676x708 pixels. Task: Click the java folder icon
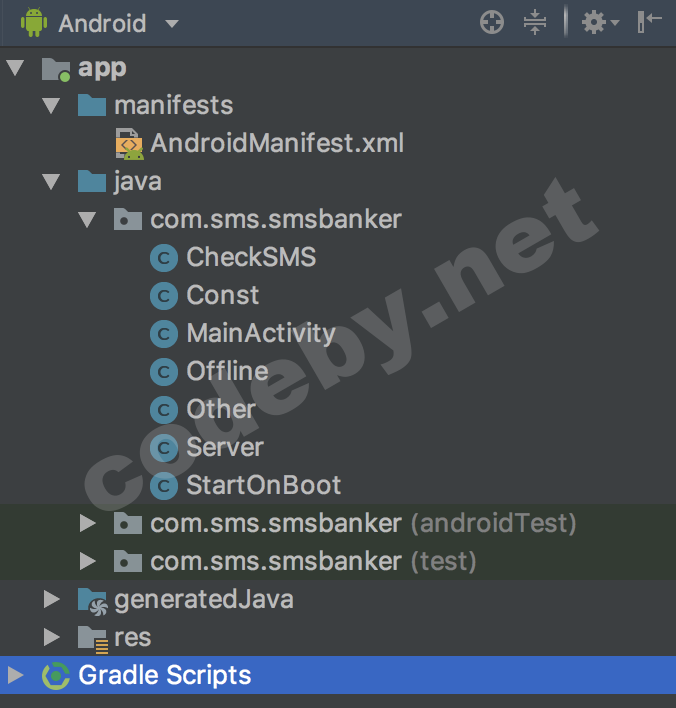coord(92,181)
